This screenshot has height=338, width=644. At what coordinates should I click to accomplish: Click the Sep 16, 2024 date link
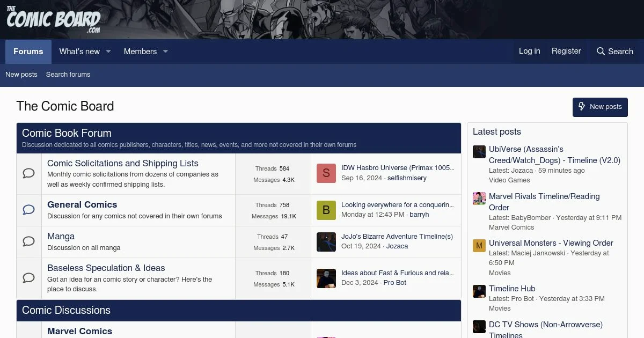[x=362, y=178]
